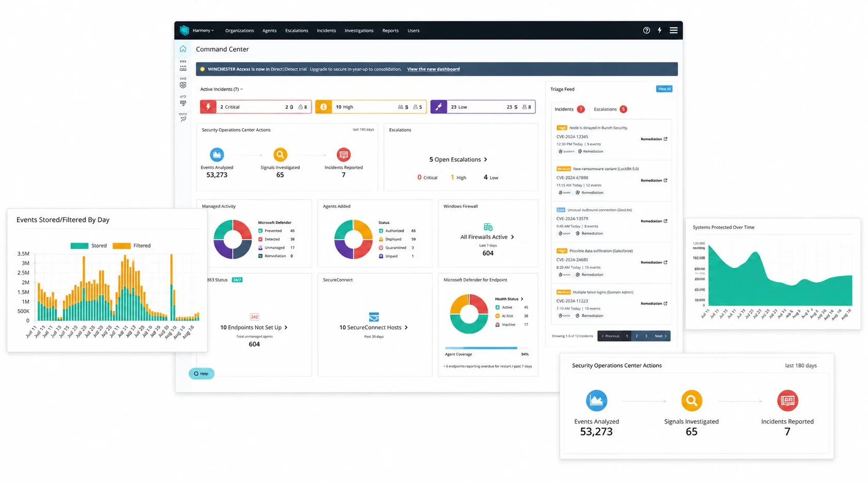Click the Managed Activity donut chart

point(233,239)
